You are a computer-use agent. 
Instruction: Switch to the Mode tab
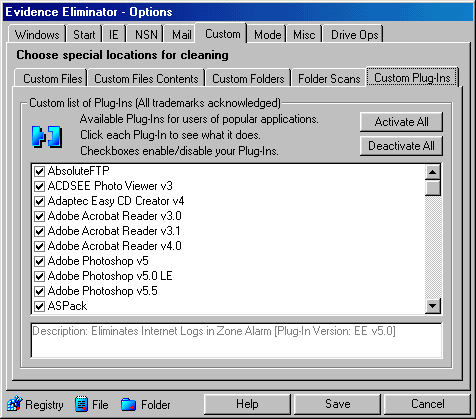tap(267, 34)
